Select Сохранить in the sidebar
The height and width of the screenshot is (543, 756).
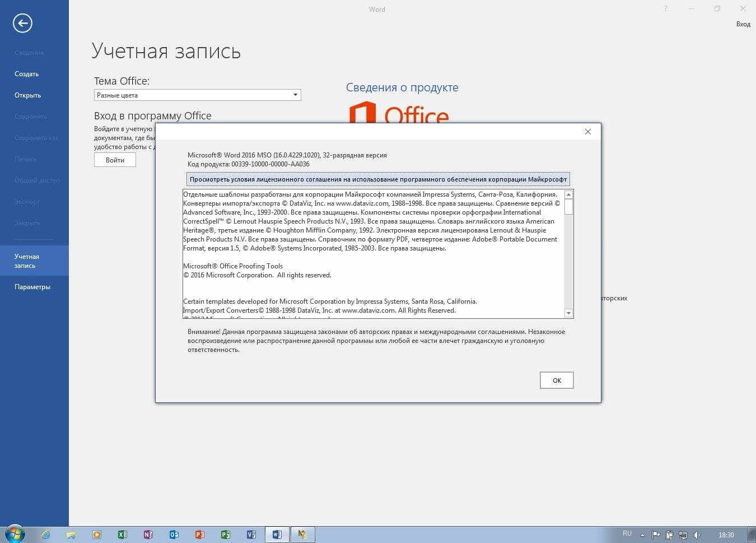click(x=31, y=117)
